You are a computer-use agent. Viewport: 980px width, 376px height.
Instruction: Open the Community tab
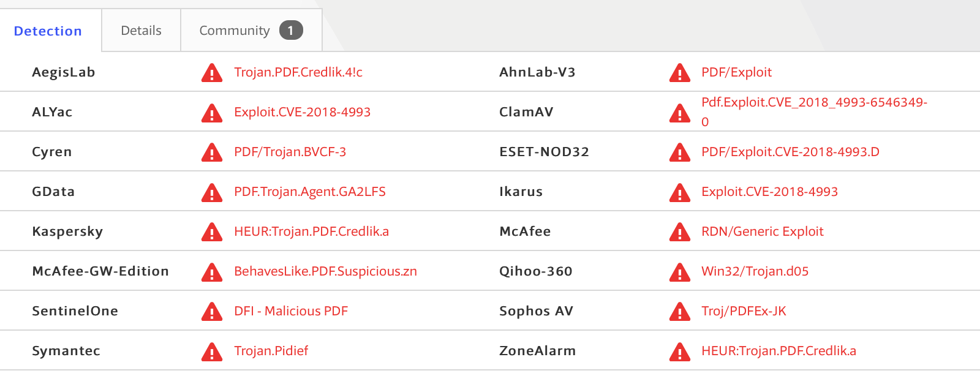click(235, 31)
